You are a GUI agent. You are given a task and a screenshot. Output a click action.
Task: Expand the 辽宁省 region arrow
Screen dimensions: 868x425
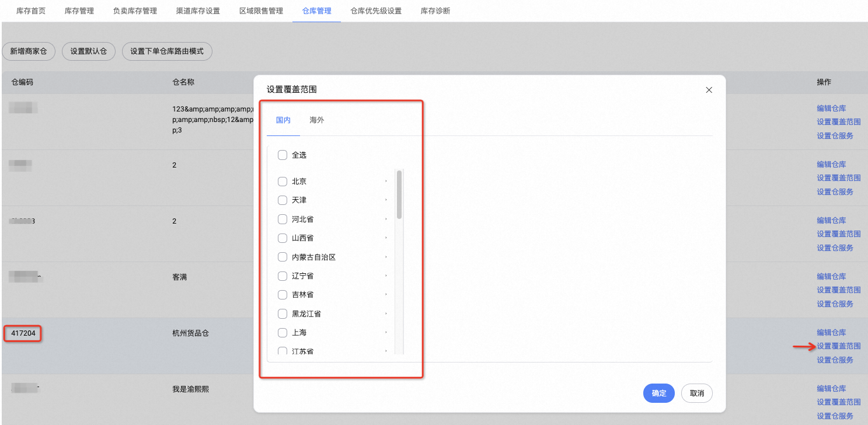386,276
